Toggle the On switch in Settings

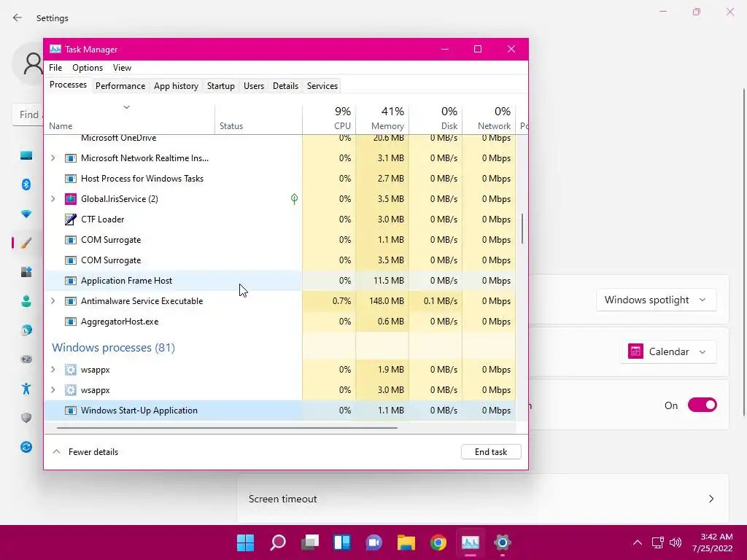703,405
